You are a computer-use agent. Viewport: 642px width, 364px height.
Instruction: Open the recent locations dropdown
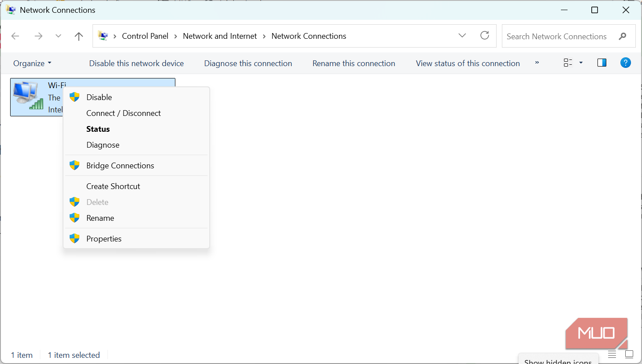(58, 36)
